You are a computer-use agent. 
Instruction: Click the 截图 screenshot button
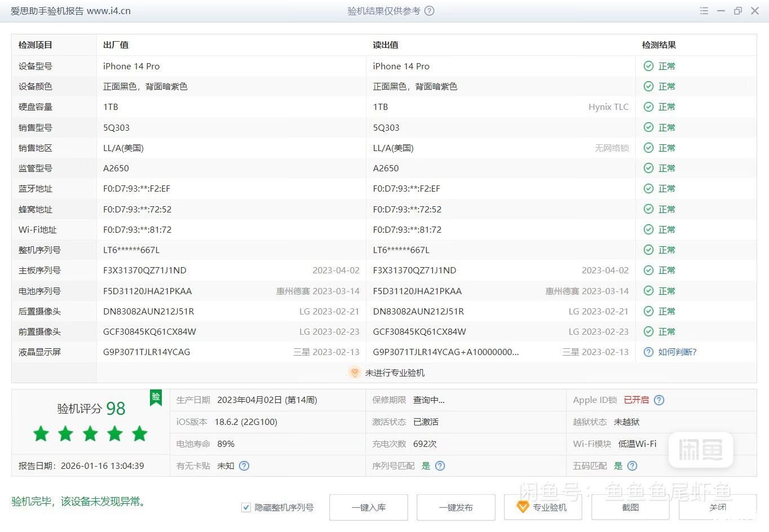[630, 508]
